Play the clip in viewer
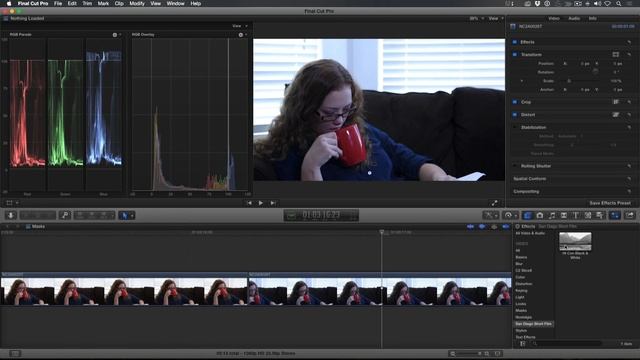 pos(261,203)
